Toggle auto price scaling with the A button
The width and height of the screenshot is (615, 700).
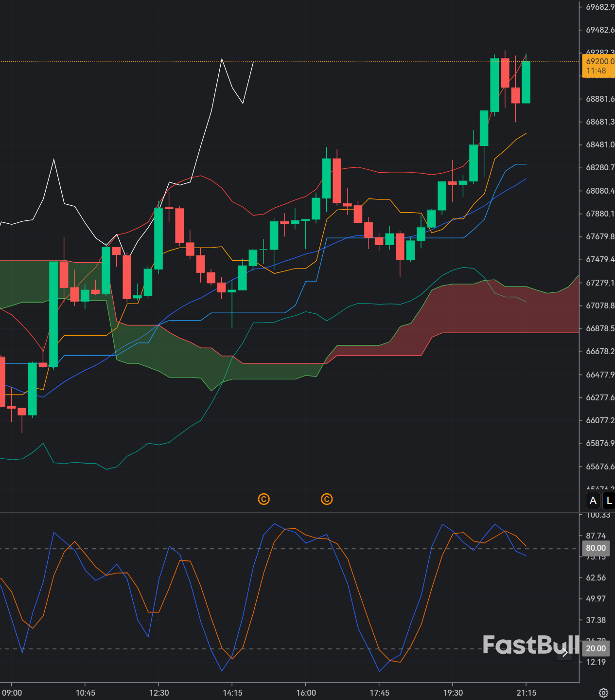coord(593,501)
